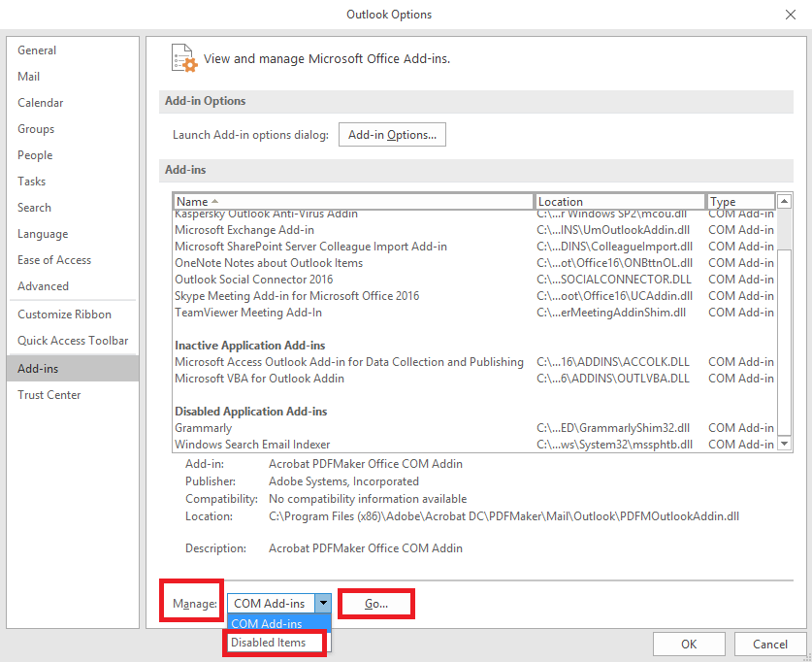
Task: Click the add-ins list scroll up arrow
Action: (785, 201)
